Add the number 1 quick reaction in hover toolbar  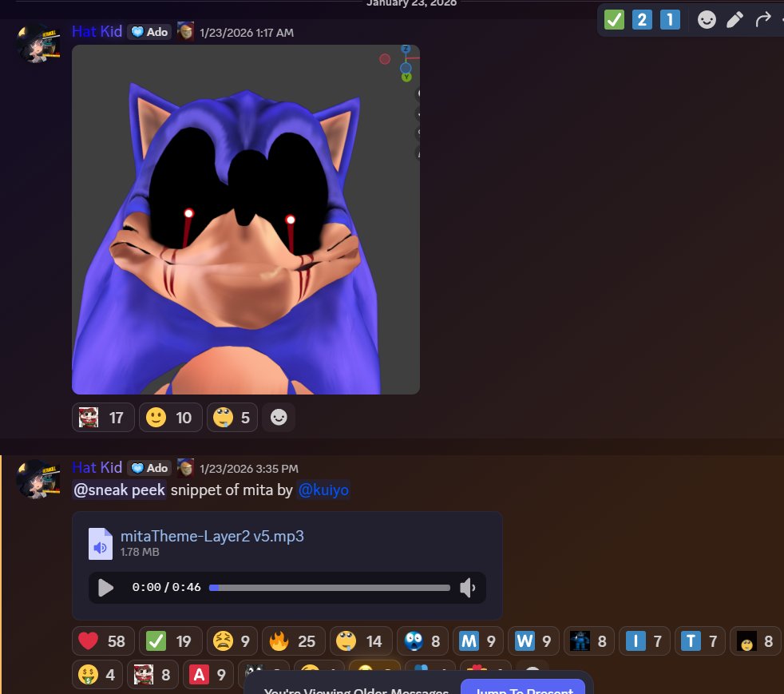(x=670, y=20)
